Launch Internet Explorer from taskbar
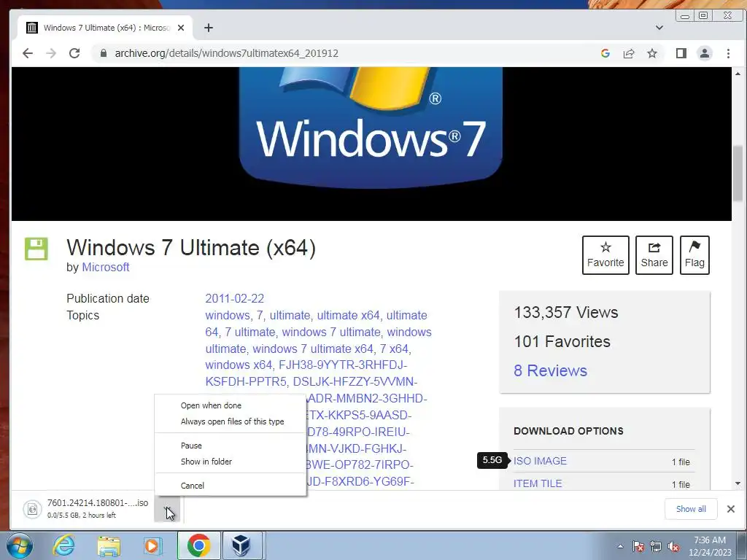Viewport: 747px width, 560px height. point(63,545)
